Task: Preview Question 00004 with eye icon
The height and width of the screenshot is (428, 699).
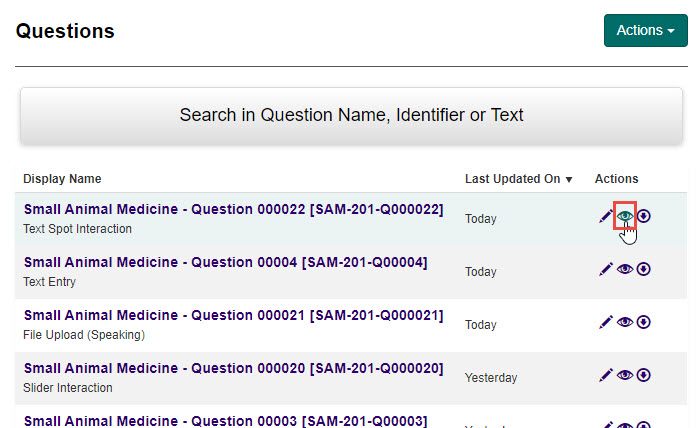Action: coord(625,269)
